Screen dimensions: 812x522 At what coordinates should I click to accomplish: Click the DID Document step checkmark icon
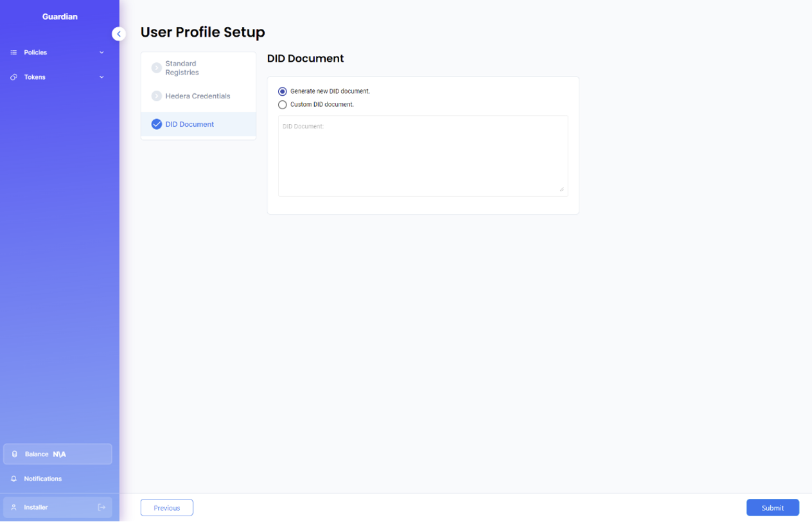click(156, 125)
